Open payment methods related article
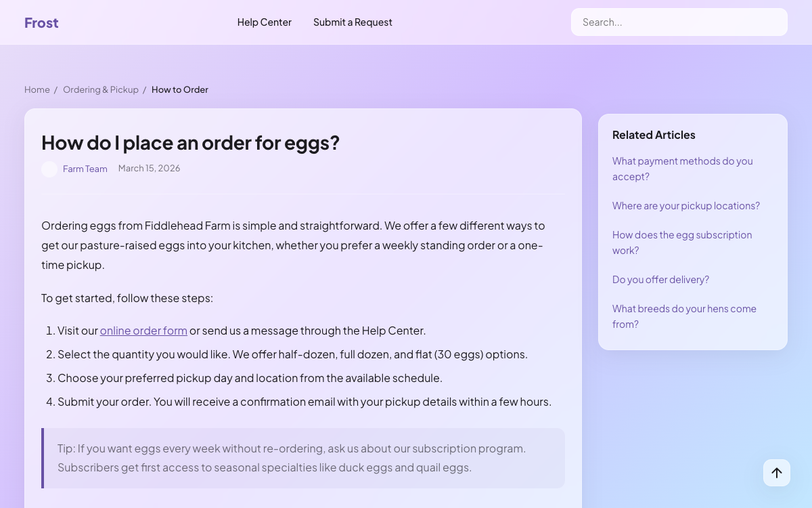The image size is (812, 508). [x=683, y=169]
